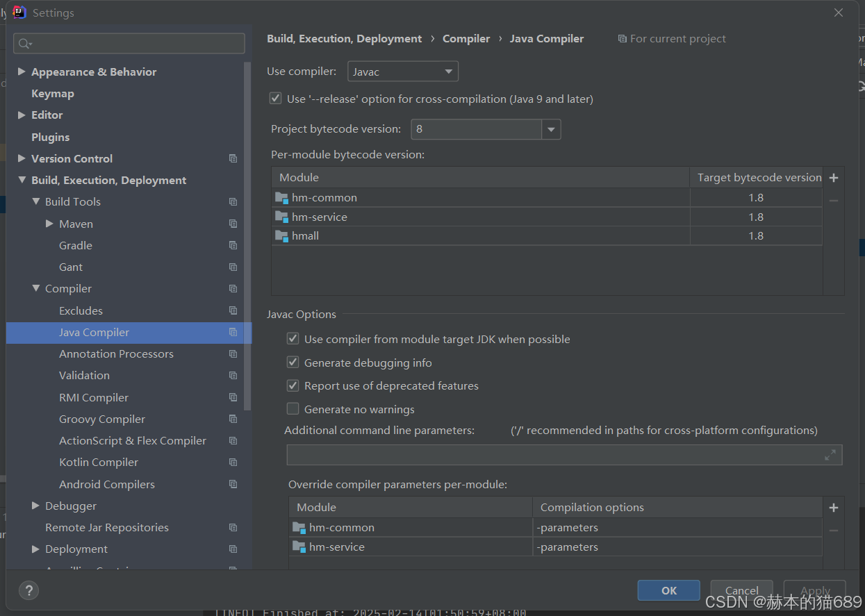Screen dimensions: 865x616
Task: Click the project-level icon beside Annotation Processors
Action: [x=233, y=354]
